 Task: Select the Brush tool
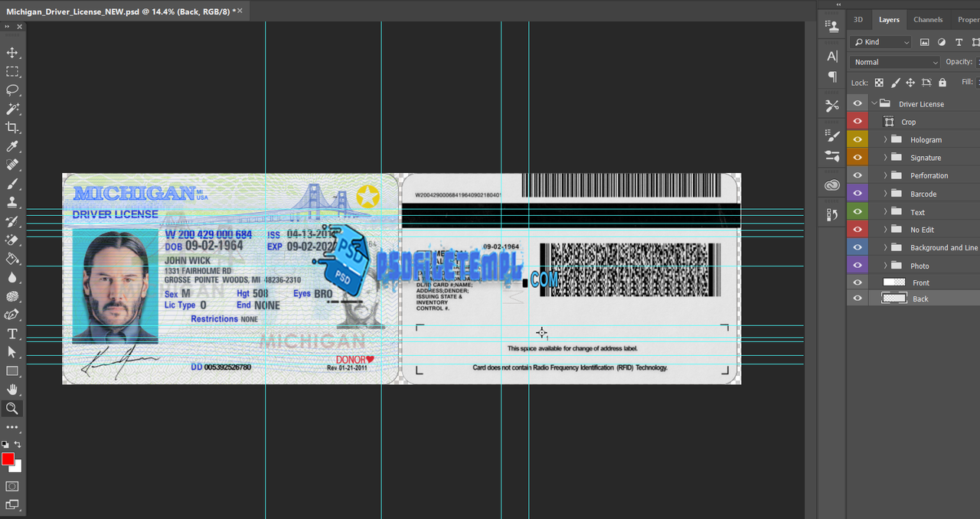(x=12, y=184)
